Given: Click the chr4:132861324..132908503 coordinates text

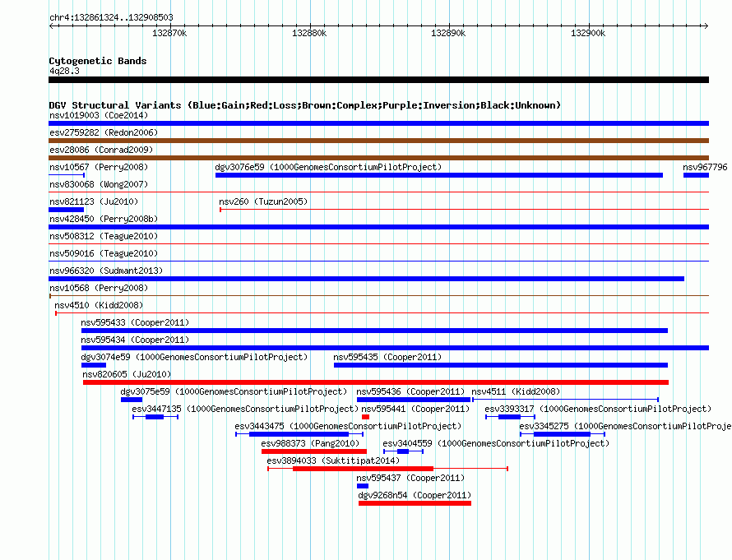Looking at the screenshot, I should click(x=111, y=17).
